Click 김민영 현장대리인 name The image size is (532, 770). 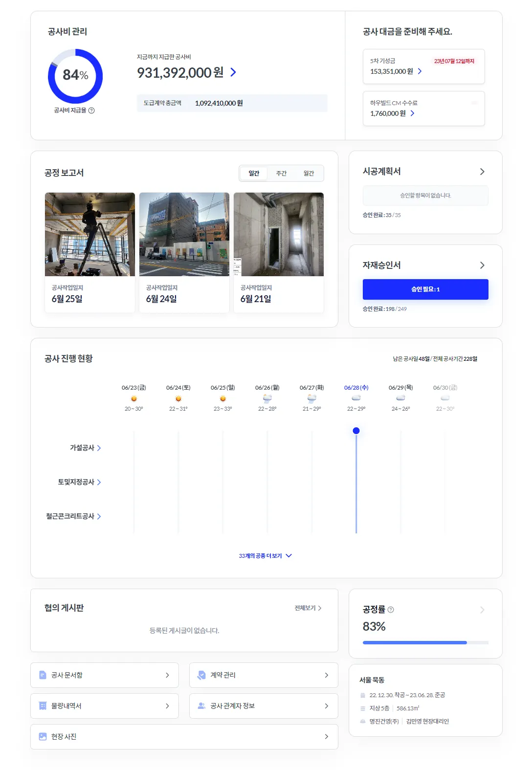pos(427,722)
